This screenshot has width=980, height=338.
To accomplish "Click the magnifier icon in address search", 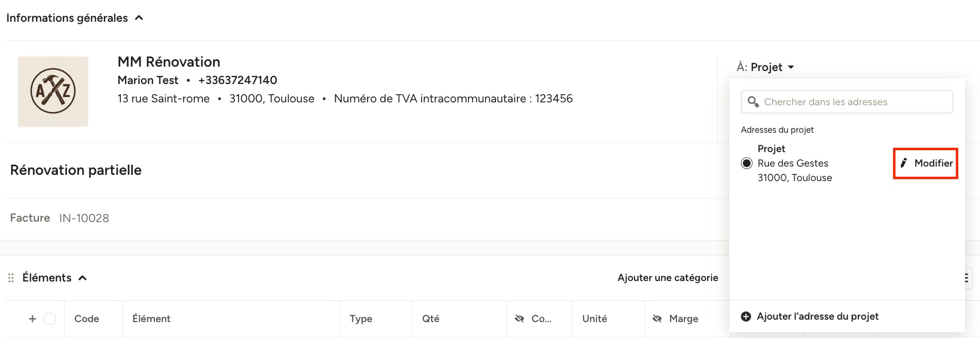I will click(x=753, y=102).
